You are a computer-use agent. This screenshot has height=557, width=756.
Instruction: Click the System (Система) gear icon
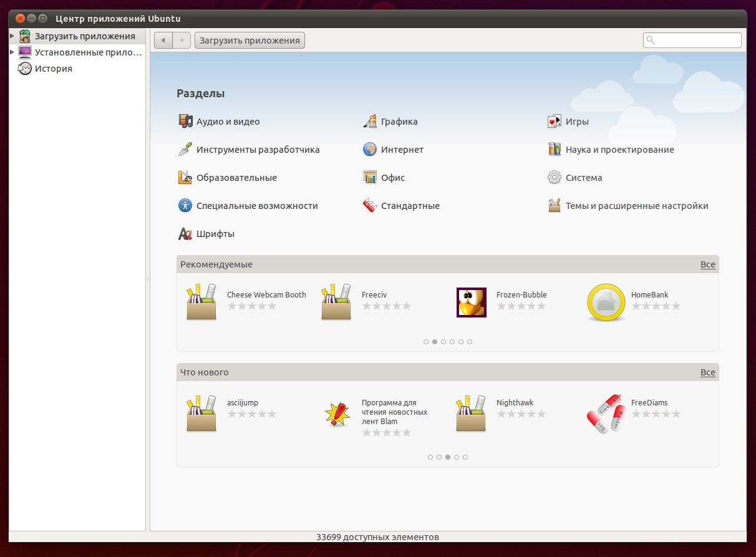click(x=555, y=178)
